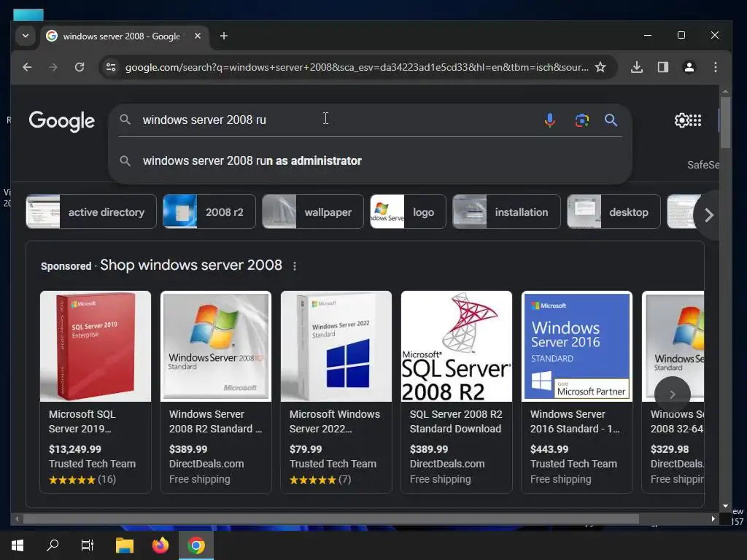Reload the page with the refresh icon
Screen dimensions: 747x560
click(80, 67)
